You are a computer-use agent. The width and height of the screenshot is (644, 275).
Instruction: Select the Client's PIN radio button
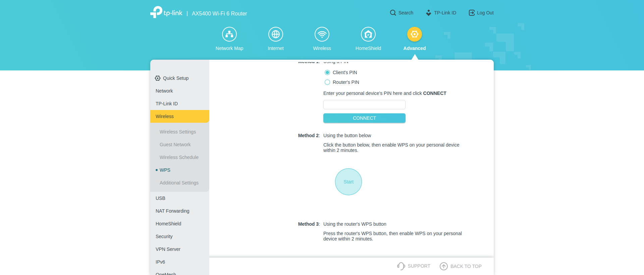pyautogui.click(x=327, y=72)
